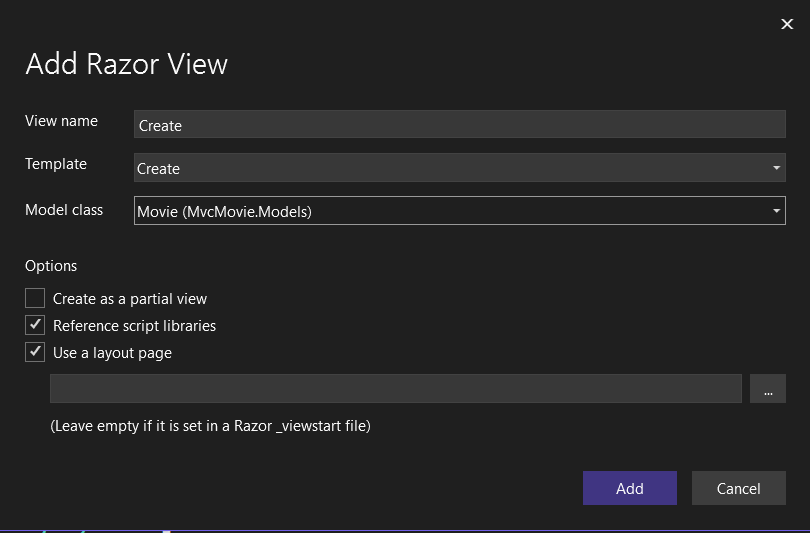810x533 pixels.
Task: Browse for layout page with ellipsis button
Action: click(x=768, y=388)
